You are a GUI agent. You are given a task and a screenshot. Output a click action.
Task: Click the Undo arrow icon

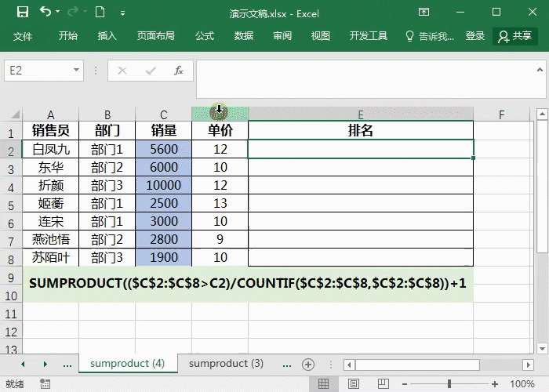pos(45,13)
